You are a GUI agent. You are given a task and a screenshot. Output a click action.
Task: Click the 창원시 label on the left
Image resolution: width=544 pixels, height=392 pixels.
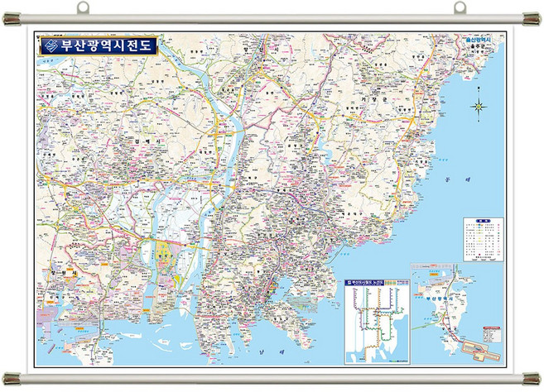pos(64,274)
